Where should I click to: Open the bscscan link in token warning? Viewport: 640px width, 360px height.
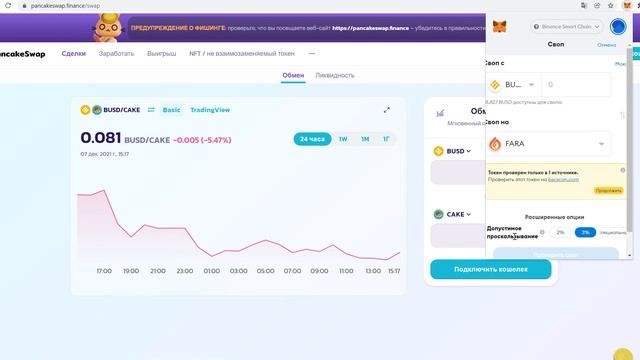(563, 180)
